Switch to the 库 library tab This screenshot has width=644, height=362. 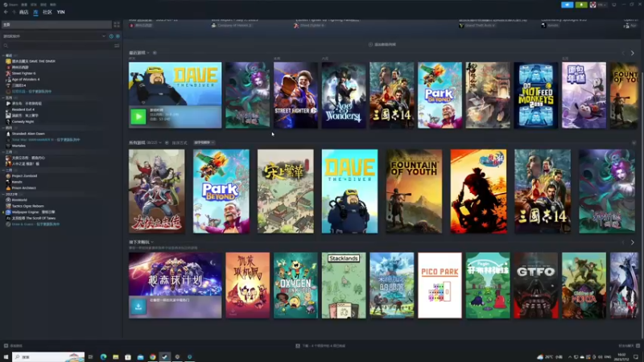(35, 12)
